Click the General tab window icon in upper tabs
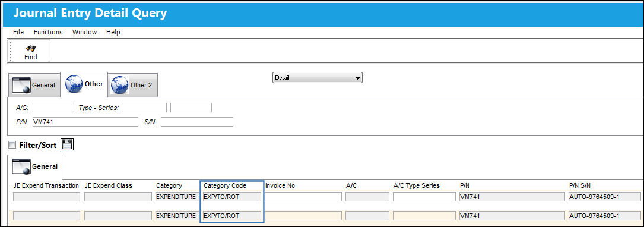Viewport: 644px width, 227px height. (21, 85)
